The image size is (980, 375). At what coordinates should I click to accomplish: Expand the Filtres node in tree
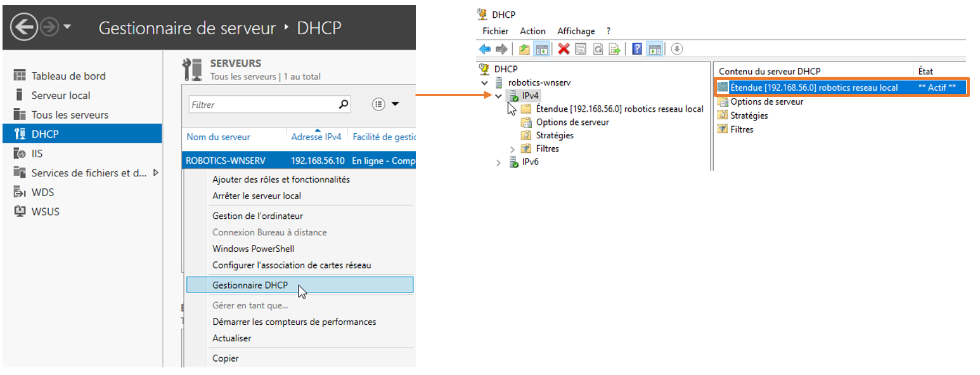(x=513, y=148)
